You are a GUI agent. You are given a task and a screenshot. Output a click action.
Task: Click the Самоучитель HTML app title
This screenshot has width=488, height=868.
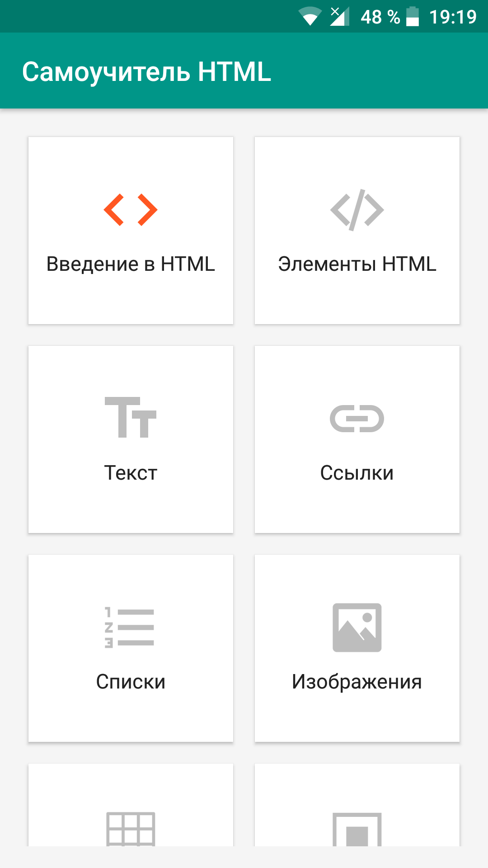click(x=146, y=71)
